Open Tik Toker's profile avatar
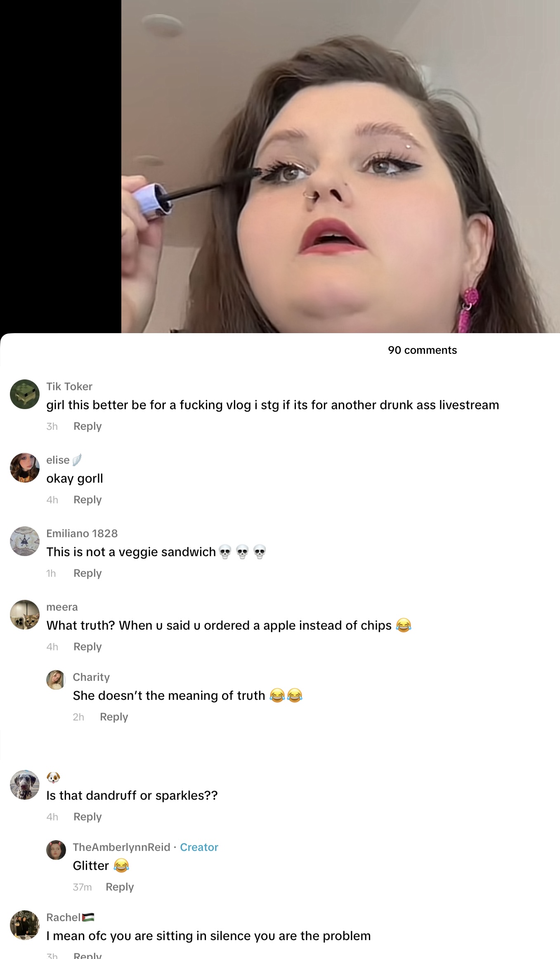The image size is (560, 959). 25,394
